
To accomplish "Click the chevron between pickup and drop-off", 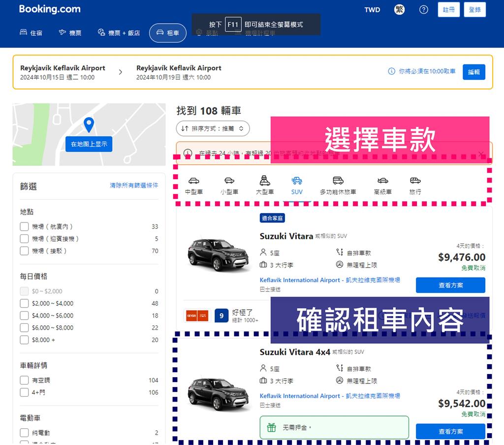I will (121, 72).
